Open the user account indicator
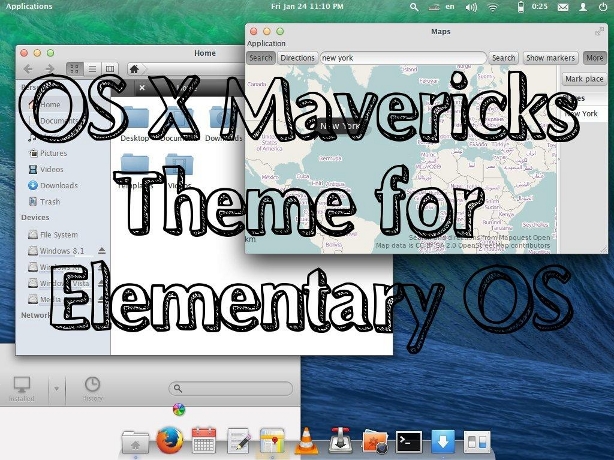The height and width of the screenshot is (460, 614). click(583, 7)
